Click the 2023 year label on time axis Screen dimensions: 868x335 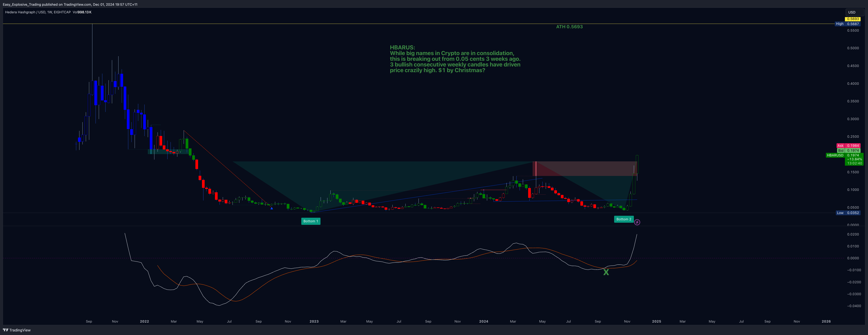(314, 321)
